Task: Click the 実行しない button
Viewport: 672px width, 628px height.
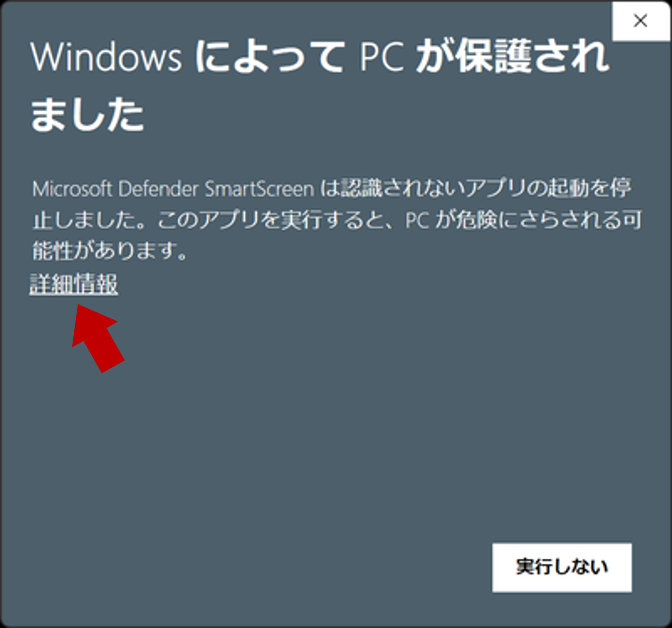Action: (562, 567)
